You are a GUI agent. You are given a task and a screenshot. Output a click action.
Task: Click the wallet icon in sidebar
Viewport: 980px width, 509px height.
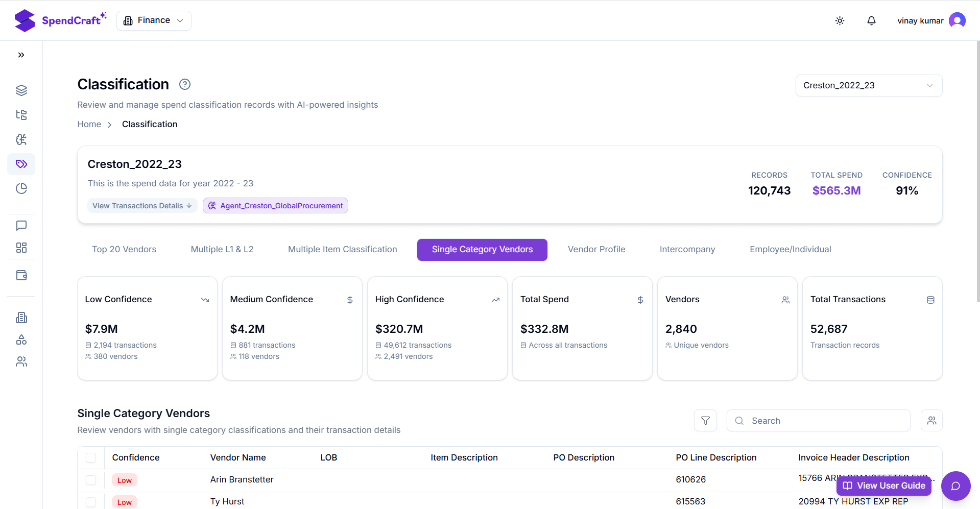coord(21,275)
